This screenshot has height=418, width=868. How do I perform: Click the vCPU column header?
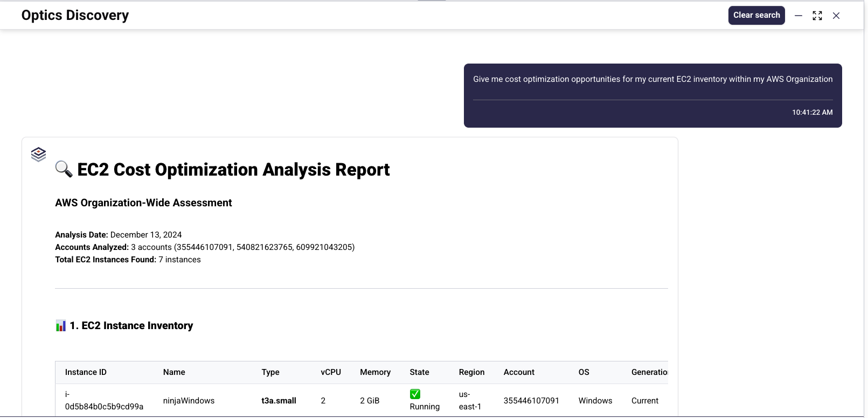(331, 372)
